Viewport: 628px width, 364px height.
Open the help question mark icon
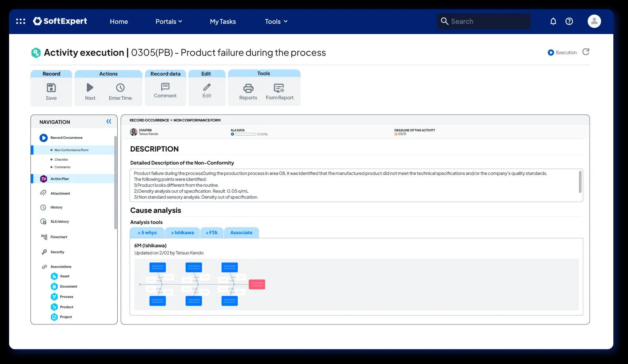(569, 21)
